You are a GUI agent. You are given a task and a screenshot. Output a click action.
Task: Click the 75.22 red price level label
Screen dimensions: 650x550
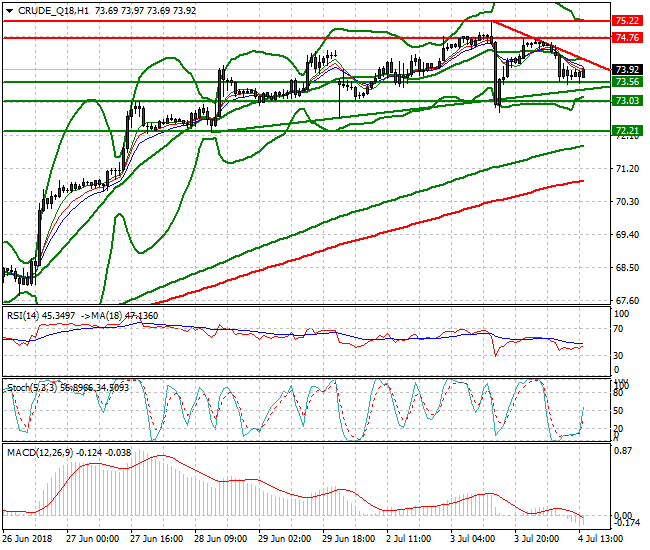point(627,20)
